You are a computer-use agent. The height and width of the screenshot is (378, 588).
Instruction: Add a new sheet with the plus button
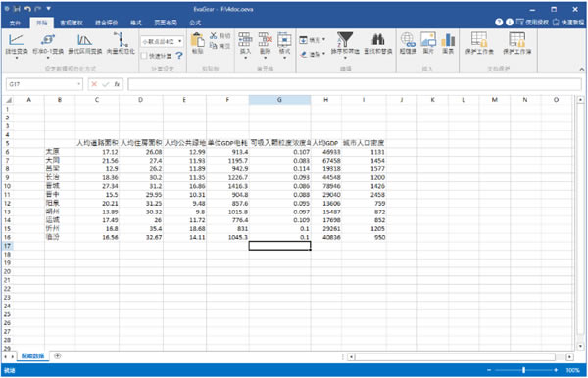tap(58, 355)
